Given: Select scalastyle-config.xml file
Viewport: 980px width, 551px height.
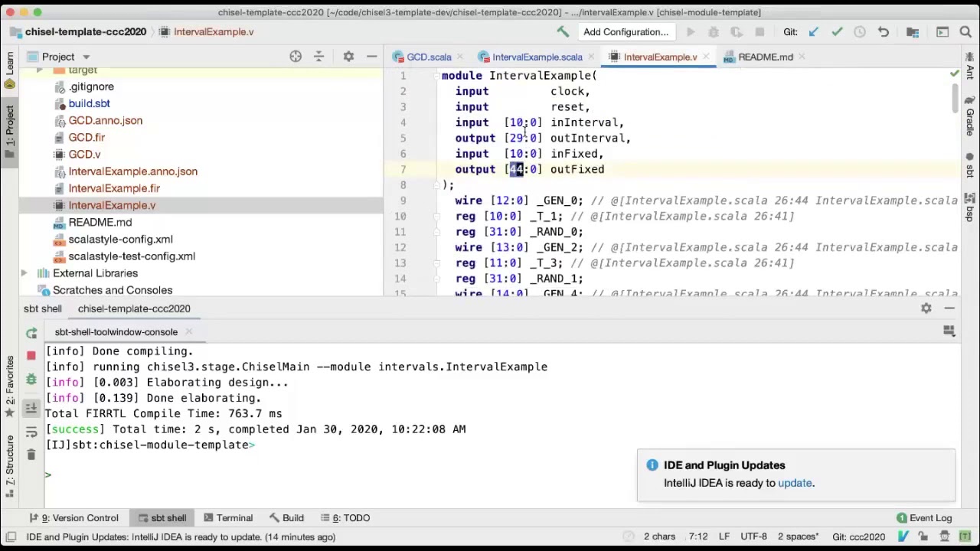Looking at the screenshot, I should coord(120,239).
